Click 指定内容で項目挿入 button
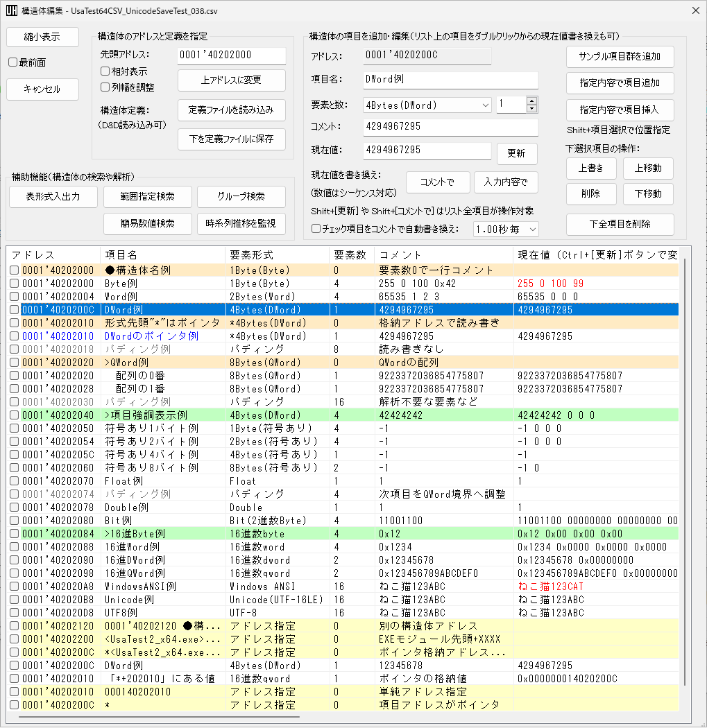This screenshot has height=728, width=707. point(620,110)
